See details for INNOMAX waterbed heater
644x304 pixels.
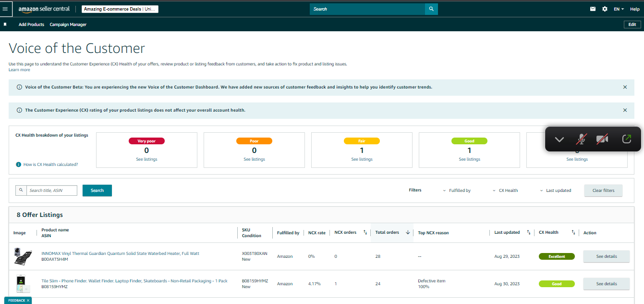[x=607, y=256]
